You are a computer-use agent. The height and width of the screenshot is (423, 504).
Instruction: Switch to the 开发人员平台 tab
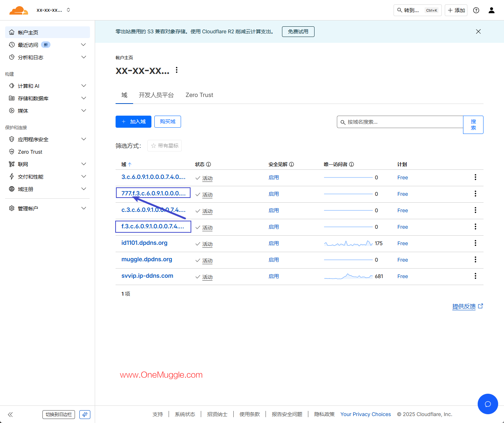click(156, 95)
